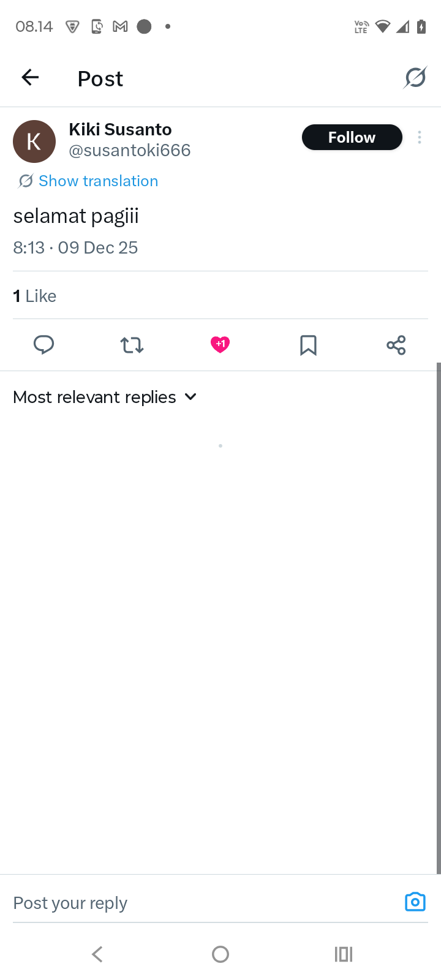The image size is (441, 980).
Task: Tap the @susantoki666 handle
Action: click(130, 151)
